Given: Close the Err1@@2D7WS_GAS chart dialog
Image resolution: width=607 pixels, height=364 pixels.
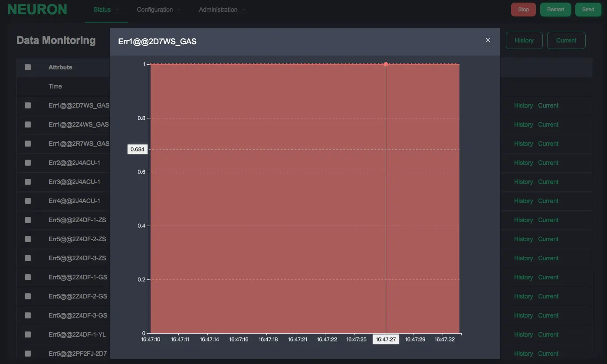Looking at the screenshot, I should tap(488, 40).
